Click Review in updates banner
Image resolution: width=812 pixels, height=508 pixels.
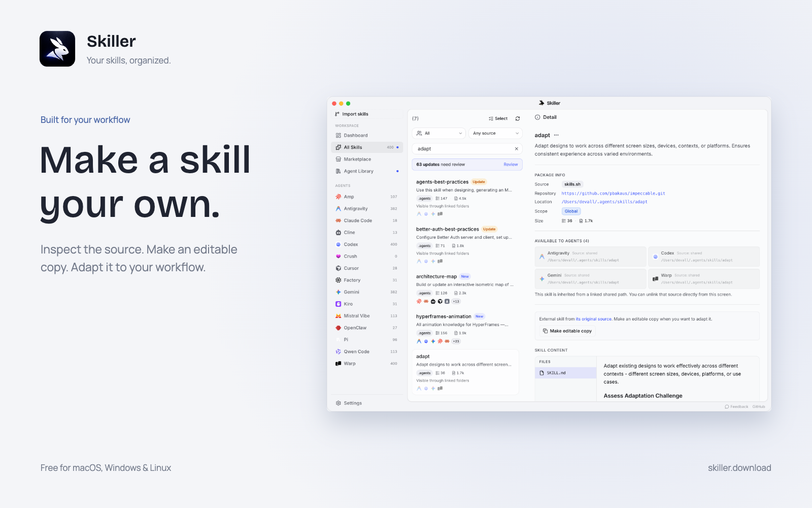511,165
